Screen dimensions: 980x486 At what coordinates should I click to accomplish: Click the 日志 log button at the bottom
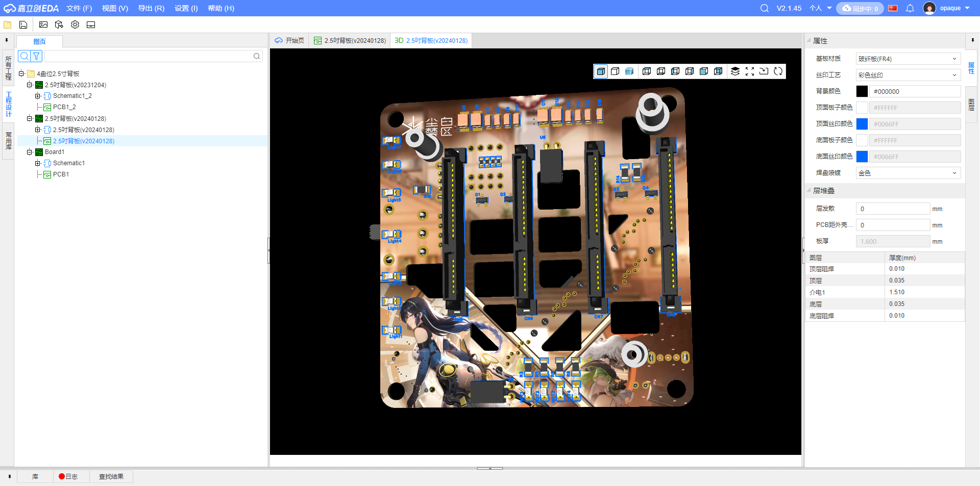(70, 476)
